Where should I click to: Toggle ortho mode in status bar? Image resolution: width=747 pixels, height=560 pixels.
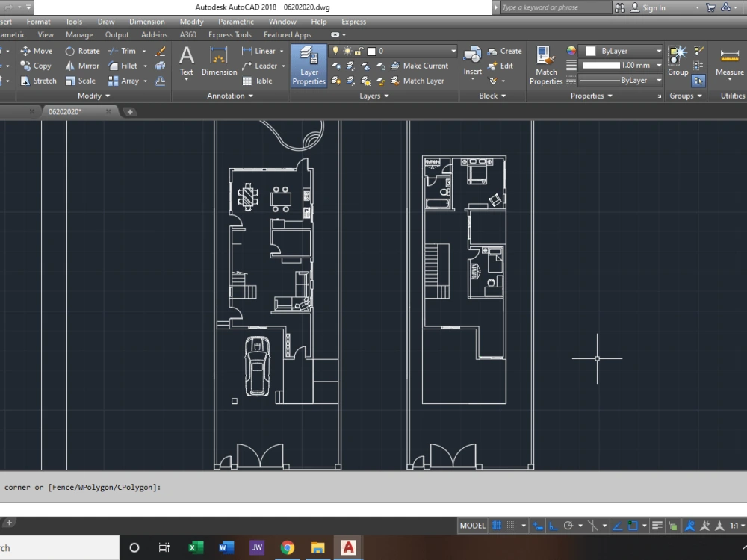pos(553,526)
